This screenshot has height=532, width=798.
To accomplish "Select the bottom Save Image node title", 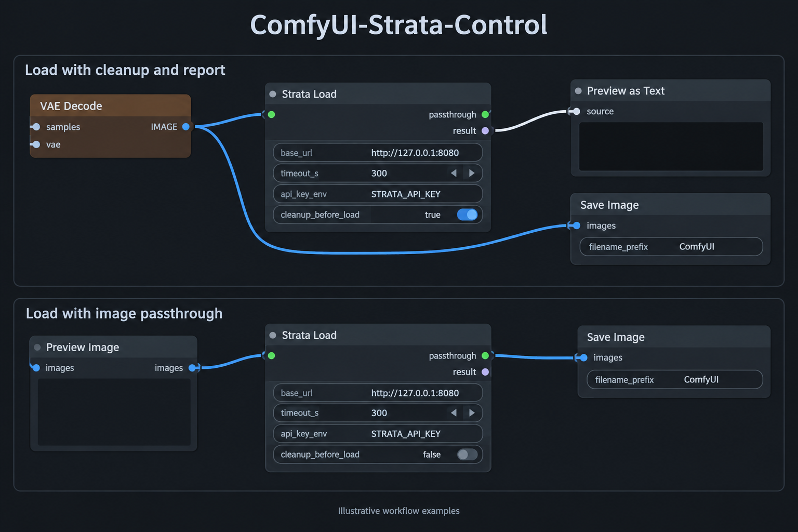I will coord(616,337).
